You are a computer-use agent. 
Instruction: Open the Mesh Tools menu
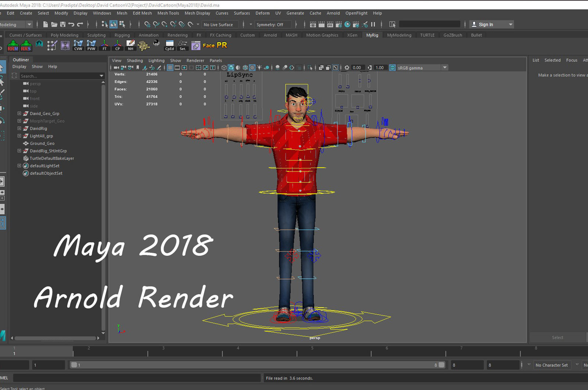point(168,13)
